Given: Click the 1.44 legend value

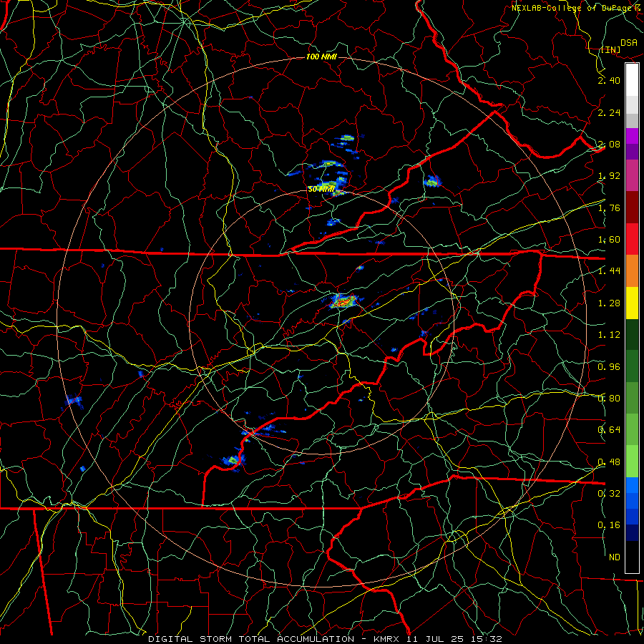Looking at the screenshot, I should pos(609,271).
